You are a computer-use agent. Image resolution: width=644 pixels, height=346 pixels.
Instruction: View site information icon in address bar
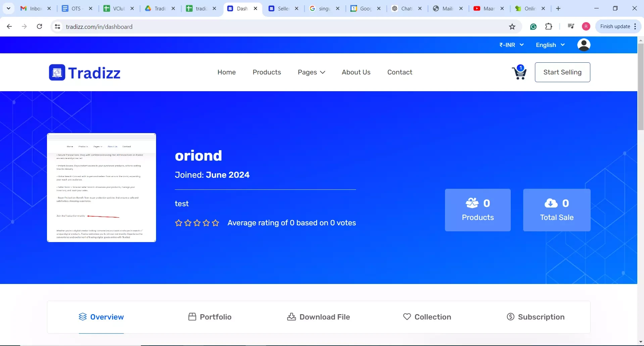57,27
